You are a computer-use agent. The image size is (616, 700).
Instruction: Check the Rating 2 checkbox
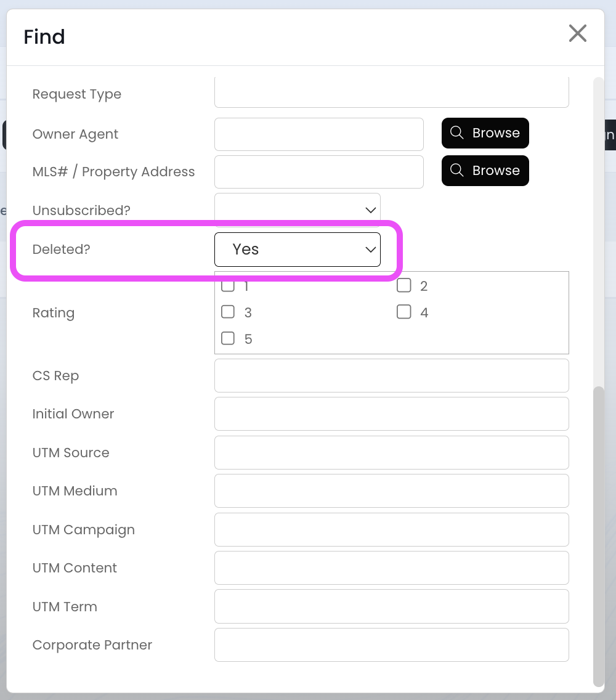pos(404,285)
